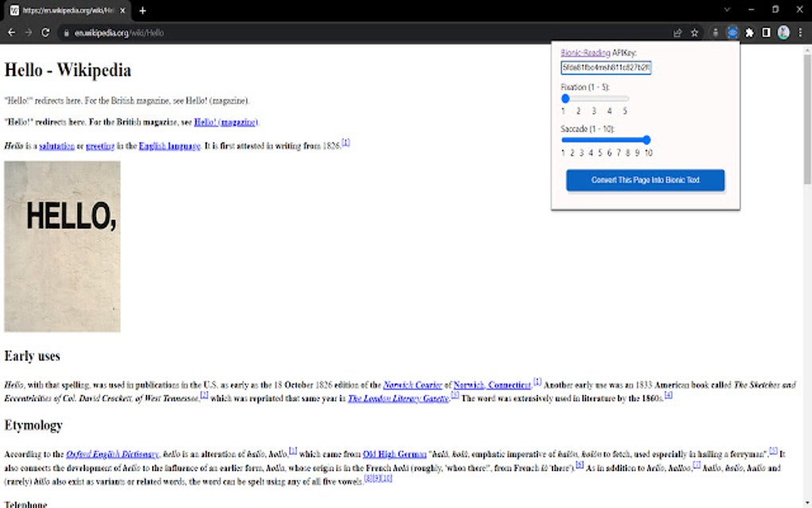Open a new tab with the plus button
The image size is (812, 508).
142,10
